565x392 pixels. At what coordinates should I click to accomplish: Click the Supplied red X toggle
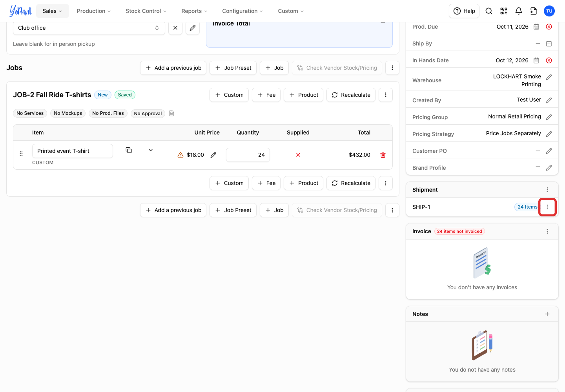[x=298, y=155]
